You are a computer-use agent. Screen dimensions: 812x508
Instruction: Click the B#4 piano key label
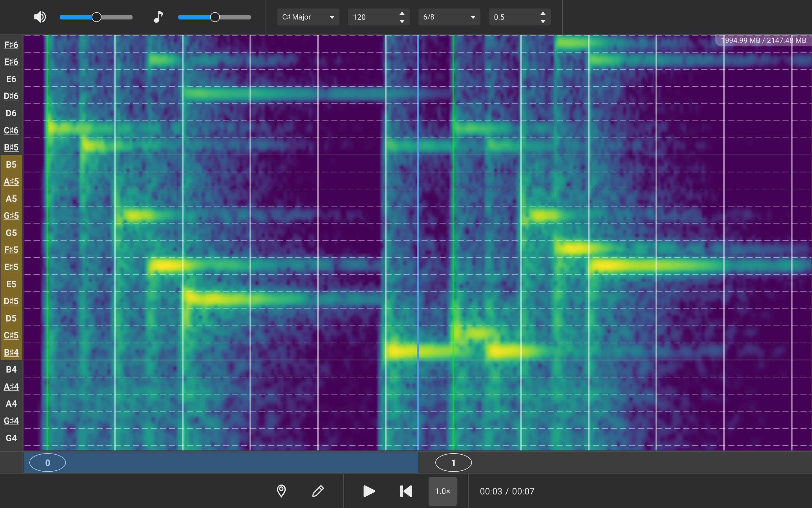[x=11, y=352]
